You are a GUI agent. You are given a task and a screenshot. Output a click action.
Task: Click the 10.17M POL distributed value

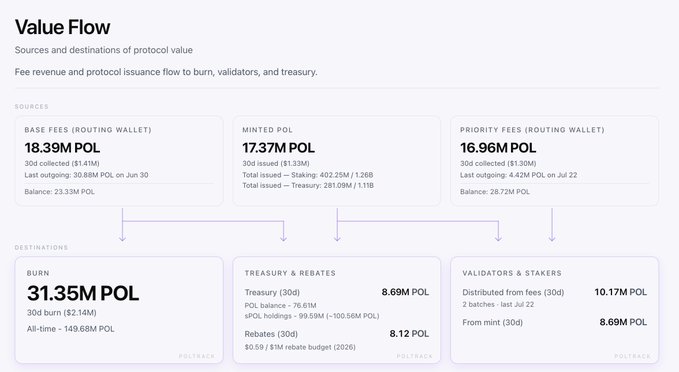tap(621, 292)
